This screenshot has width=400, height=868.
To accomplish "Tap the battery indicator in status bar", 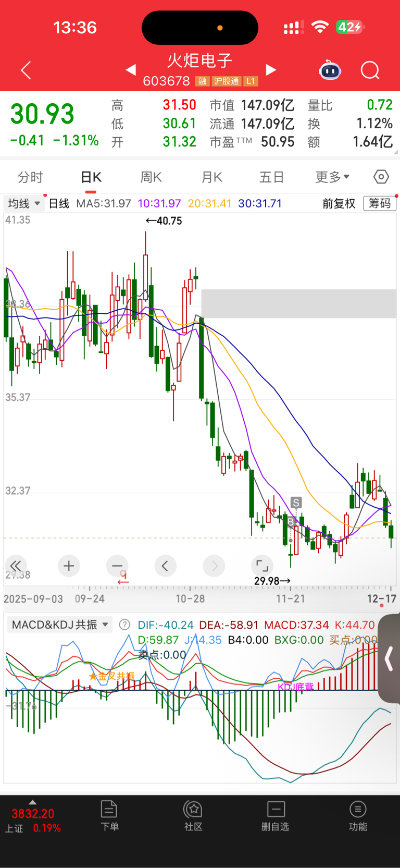I will tap(349, 27).
